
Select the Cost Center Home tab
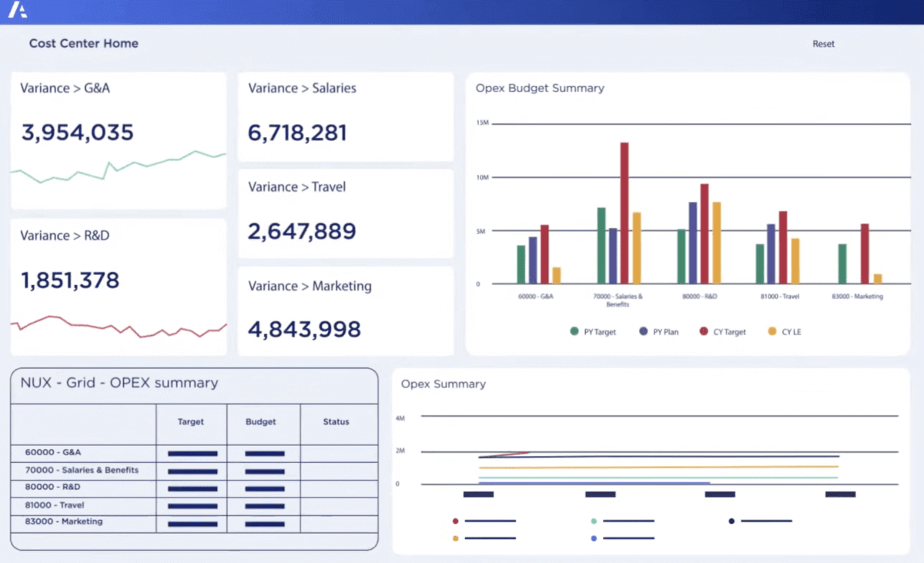[x=83, y=44]
